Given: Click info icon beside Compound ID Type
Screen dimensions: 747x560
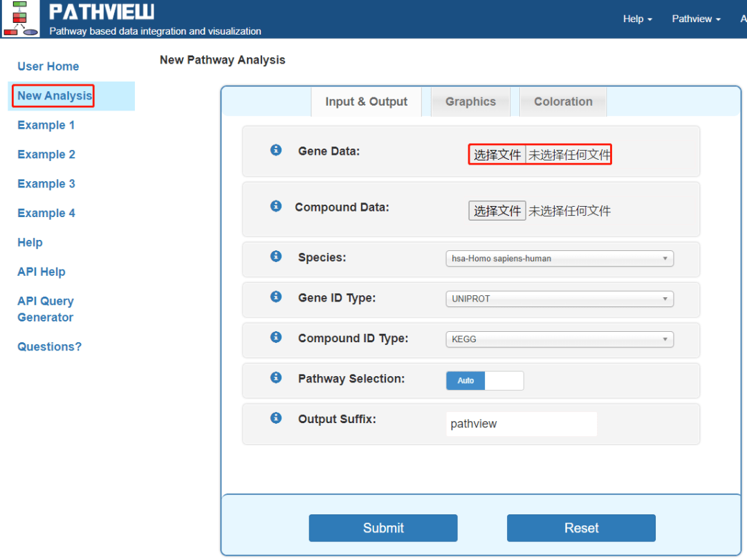Looking at the screenshot, I should coord(276,337).
